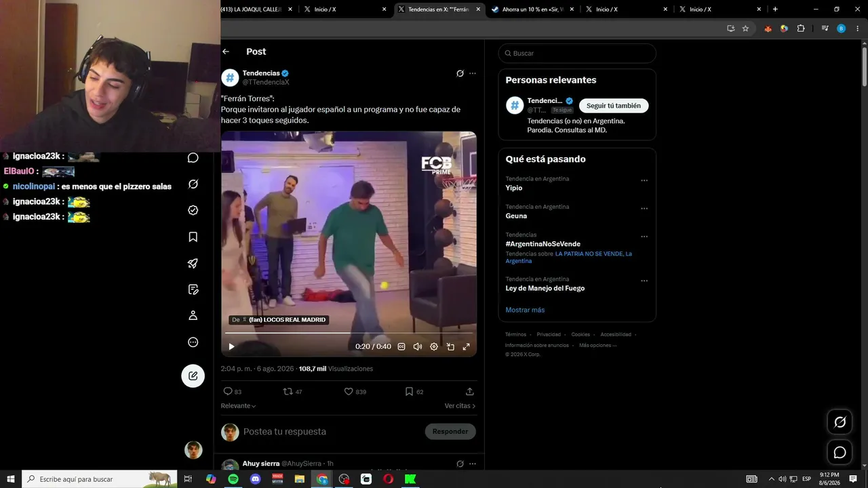Toggle picture-in-picture for video
This screenshot has height=488, width=868.
click(x=450, y=346)
